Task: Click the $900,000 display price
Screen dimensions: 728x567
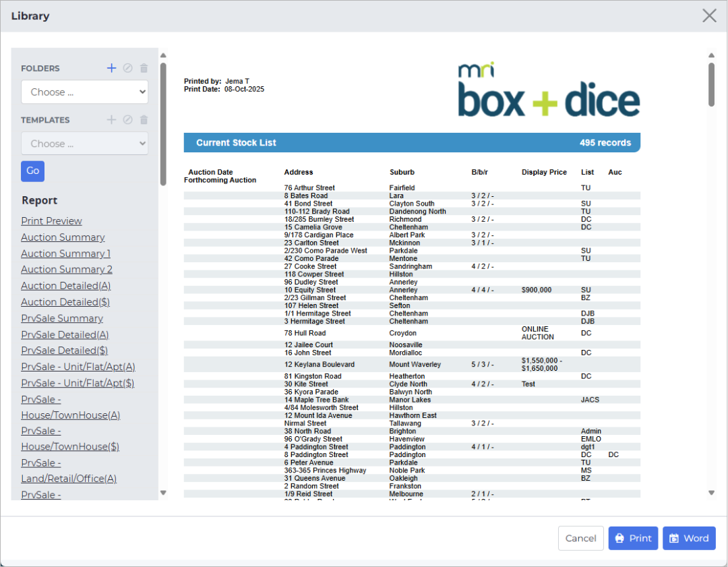Action: (537, 290)
